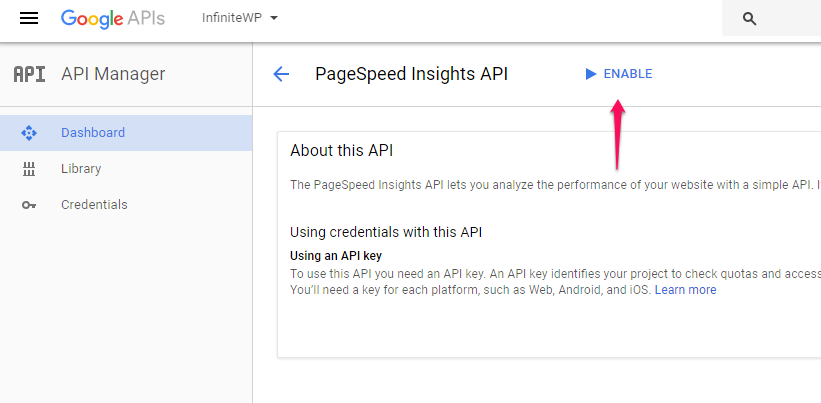821x403 pixels.
Task: Click the play triangle icon beside ENABLE
Action: (591, 74)
